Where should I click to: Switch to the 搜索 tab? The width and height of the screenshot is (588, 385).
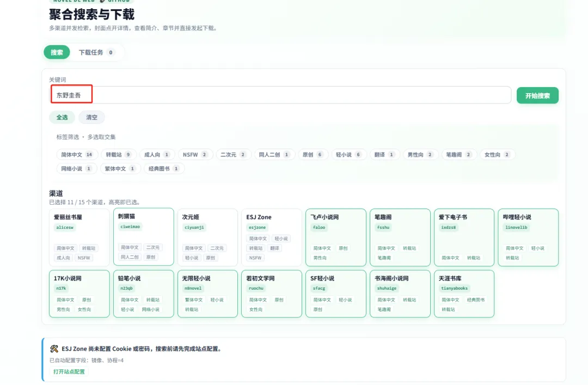point(57,52)
